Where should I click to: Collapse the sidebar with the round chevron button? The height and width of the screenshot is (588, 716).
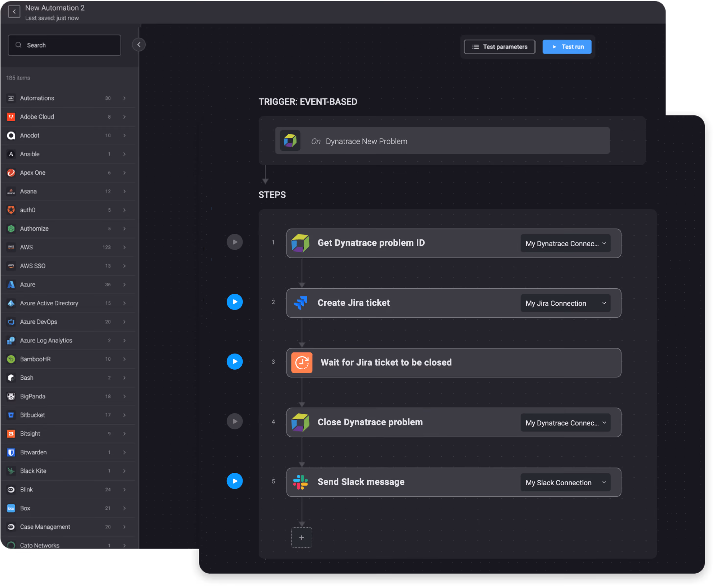click(x=139, y=45)
